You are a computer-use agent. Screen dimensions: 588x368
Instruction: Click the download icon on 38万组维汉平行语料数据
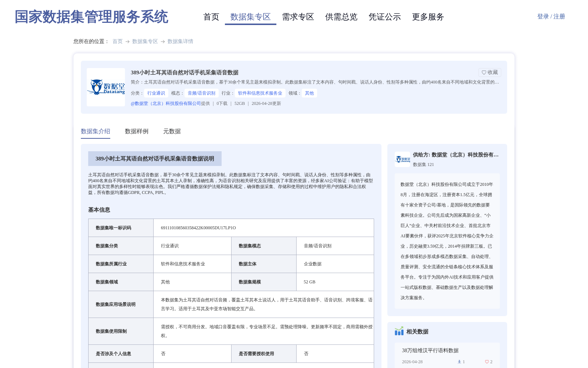click(459, 362)
